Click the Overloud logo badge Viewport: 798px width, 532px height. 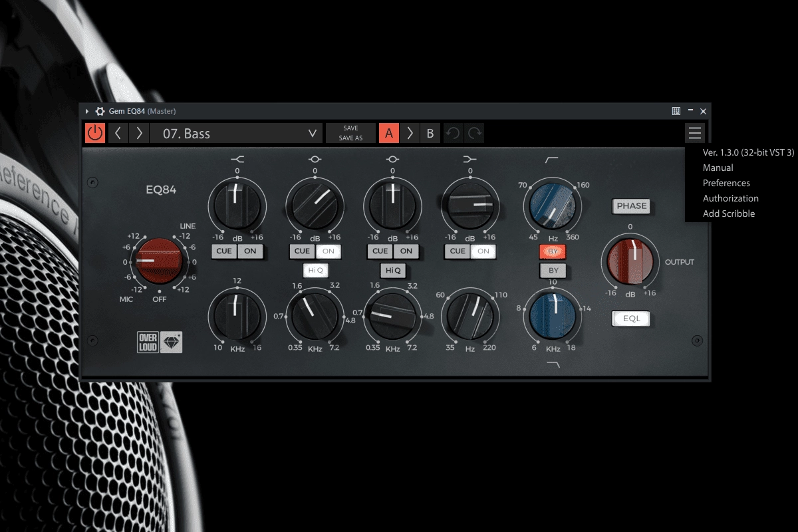pyautogui.click(x=148, y=342)
